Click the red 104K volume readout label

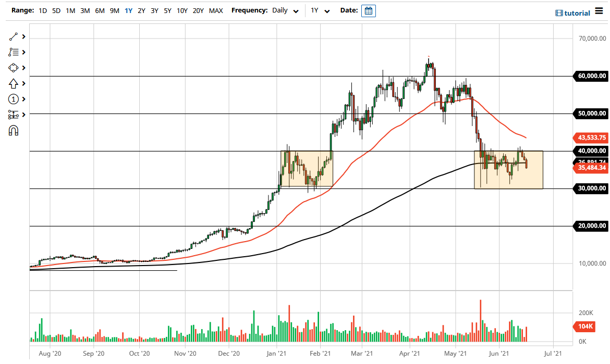[586, 327]
